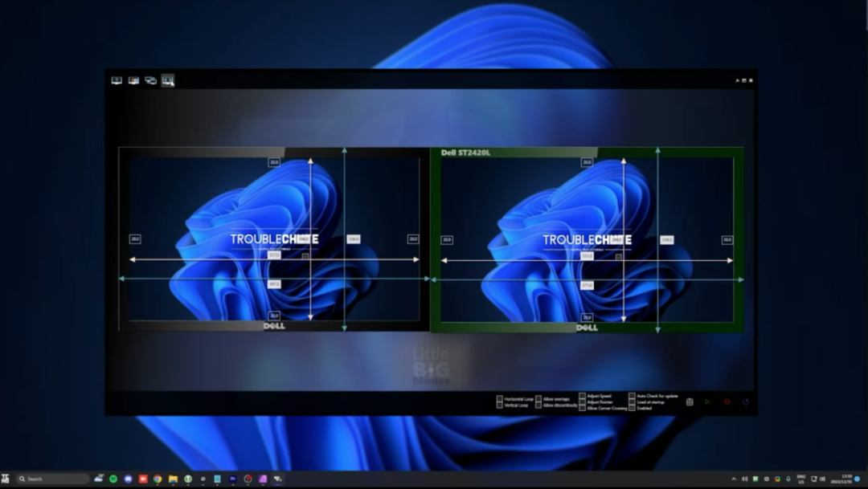
Task: Click left monitor's vertical outer height value box
Action: point(353,239)
